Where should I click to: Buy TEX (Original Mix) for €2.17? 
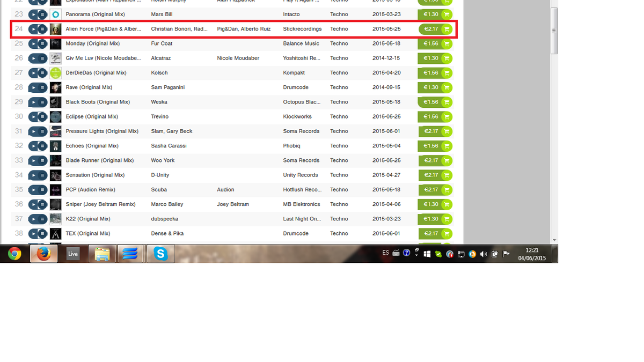point(435,233)
